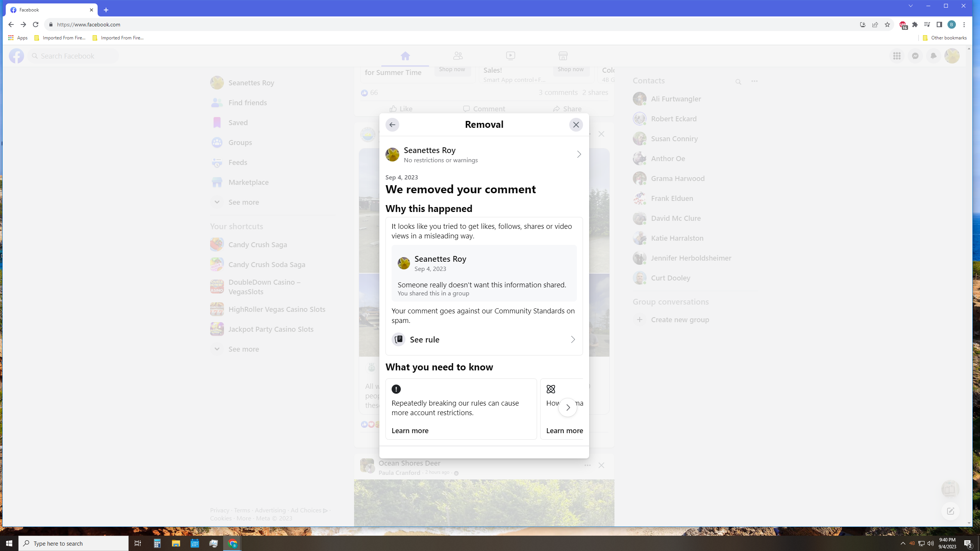Open chat with Robert Eckard
The image size is (980, 551).
695,119
